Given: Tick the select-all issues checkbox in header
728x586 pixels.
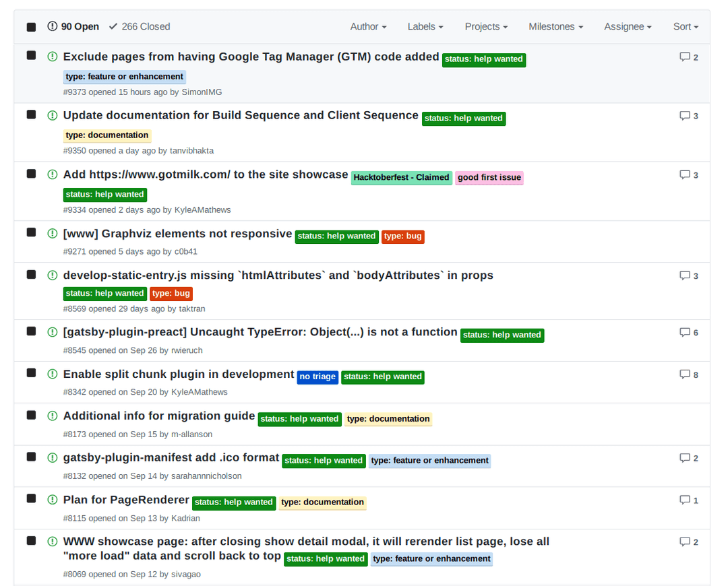Looking at the screenshot, I should tap(31, 27).
